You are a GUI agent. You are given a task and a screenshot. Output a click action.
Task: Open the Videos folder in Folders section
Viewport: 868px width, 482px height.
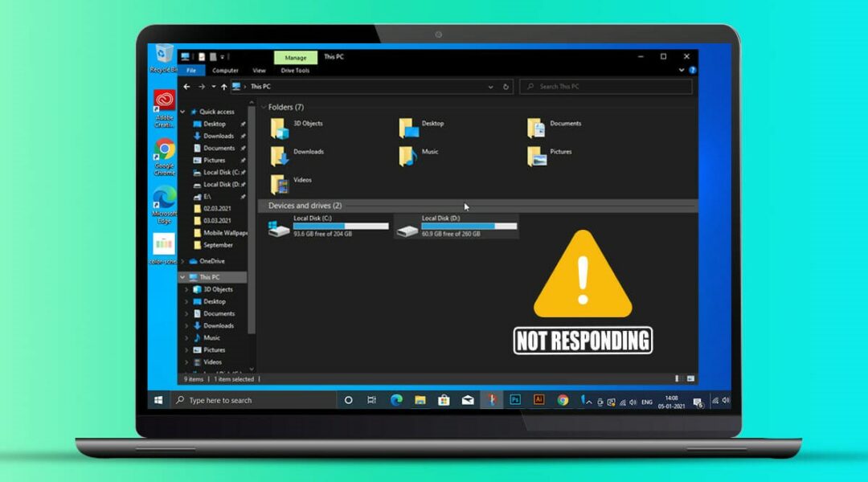click(x=280, y=185)
